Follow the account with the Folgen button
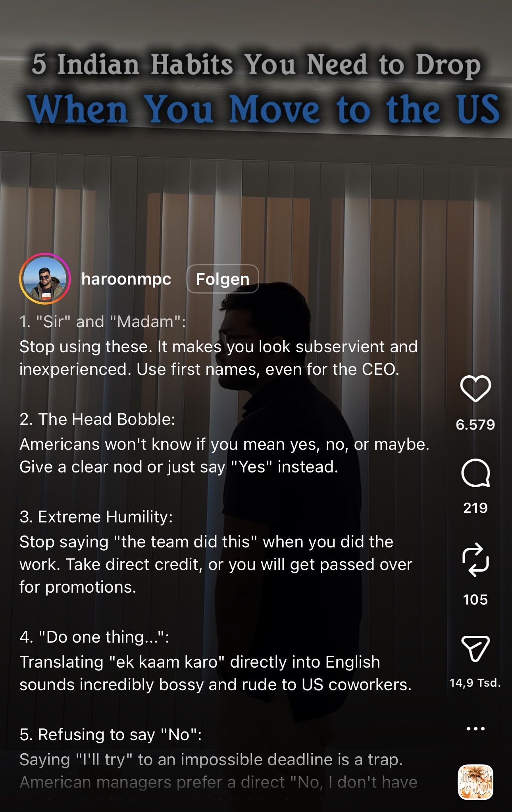512x812 pixels. pos(223,279)
